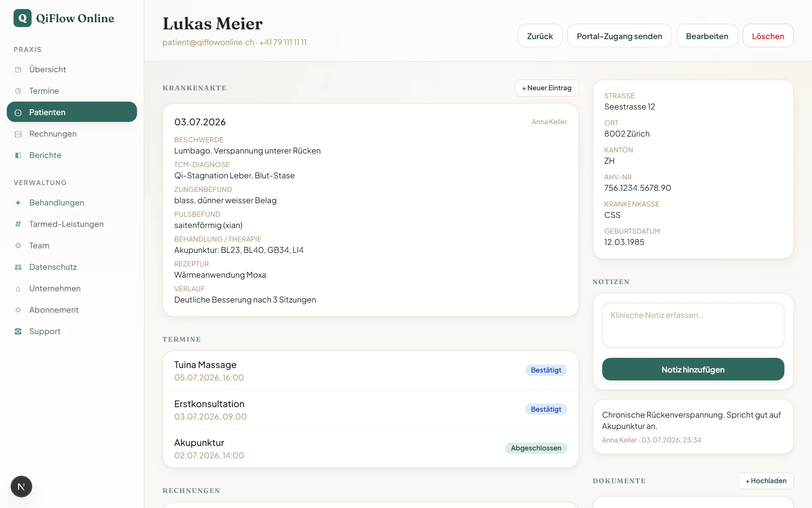
Task: Click the AHV number 756.1234.5678.90
Action: point(638,188)
